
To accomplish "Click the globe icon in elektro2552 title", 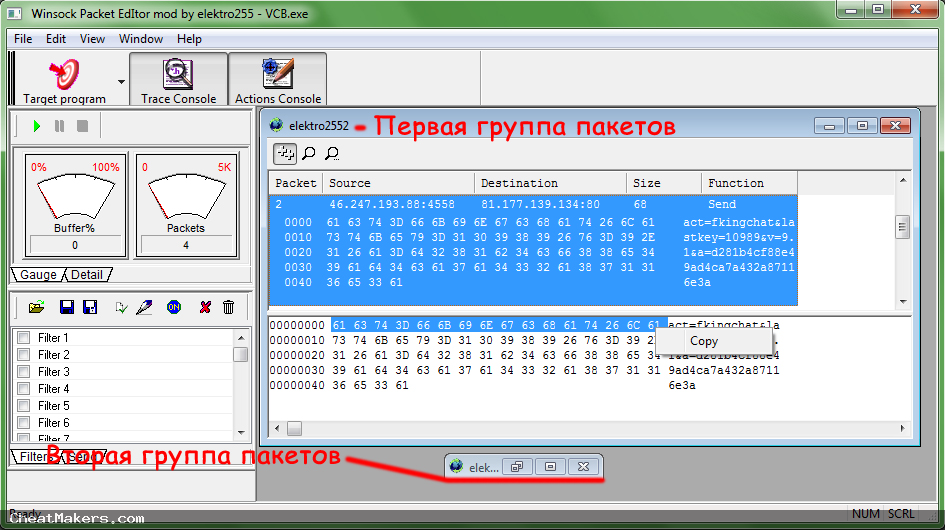I will pyautogui.click(x=277, y=125).
